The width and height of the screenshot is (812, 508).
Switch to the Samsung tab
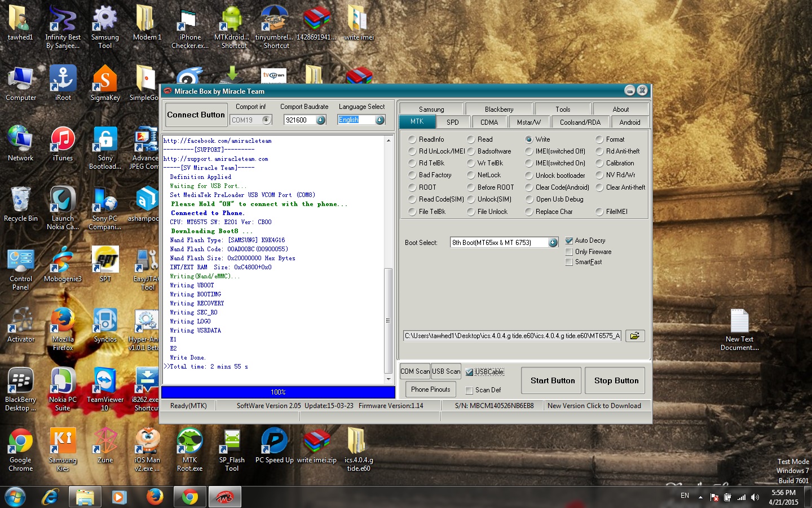[x=431, y=109]
